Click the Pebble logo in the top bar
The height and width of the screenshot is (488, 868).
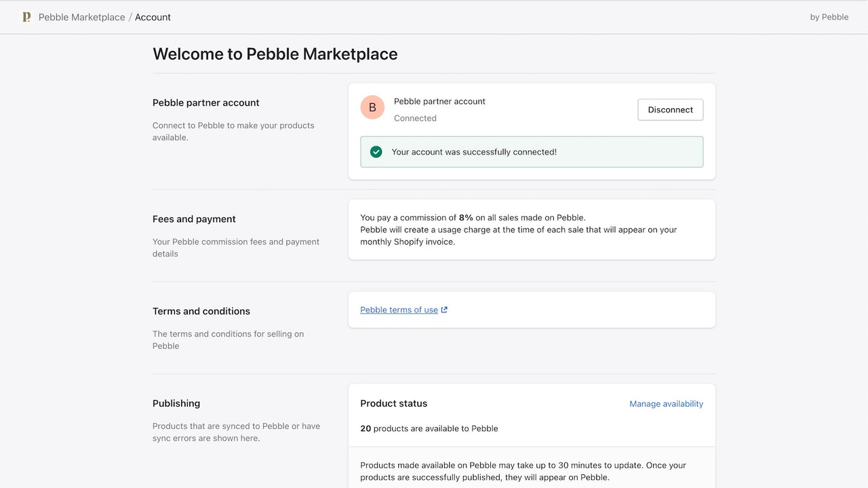point(26,16)
